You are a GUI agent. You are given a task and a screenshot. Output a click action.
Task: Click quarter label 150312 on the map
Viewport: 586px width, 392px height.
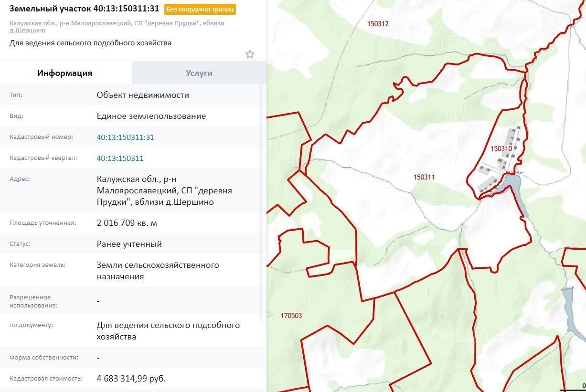[x=378, y=24]
